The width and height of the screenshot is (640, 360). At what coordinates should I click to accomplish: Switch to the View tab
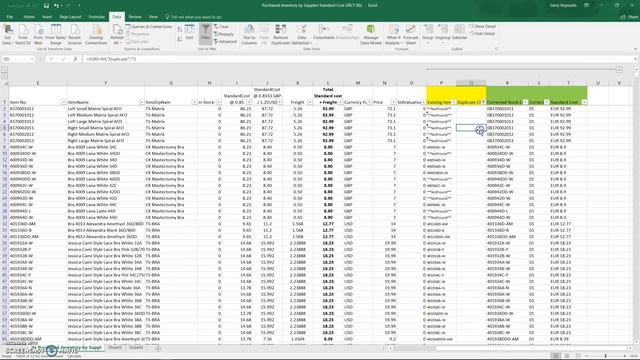[x=153, y=17]
